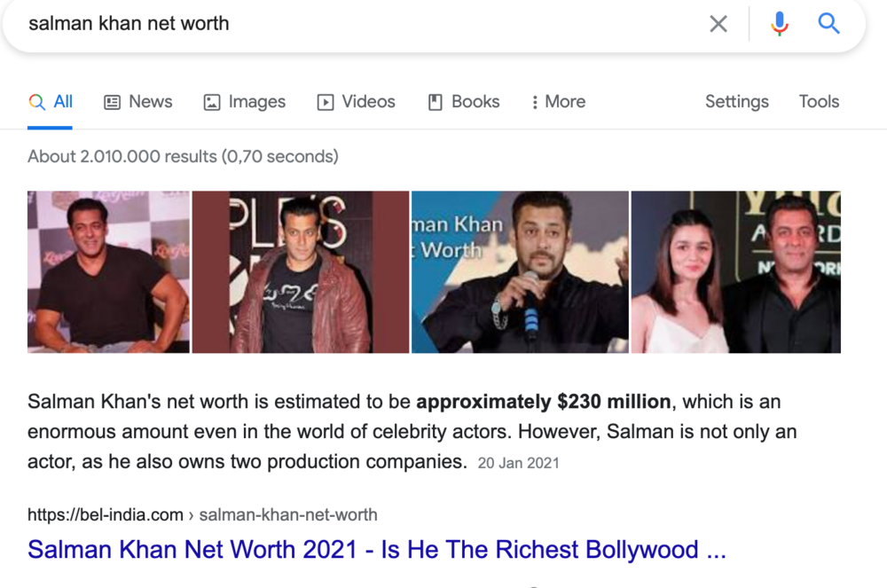887x588 pixels.
Task: Open thumbnail of Salman in maroon jacket
Action: click(301, 272)
